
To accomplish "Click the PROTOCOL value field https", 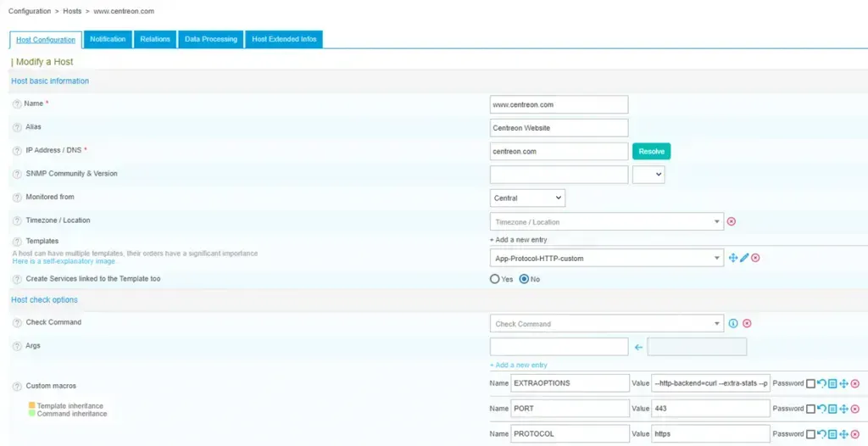I will [x=711, y=434].
